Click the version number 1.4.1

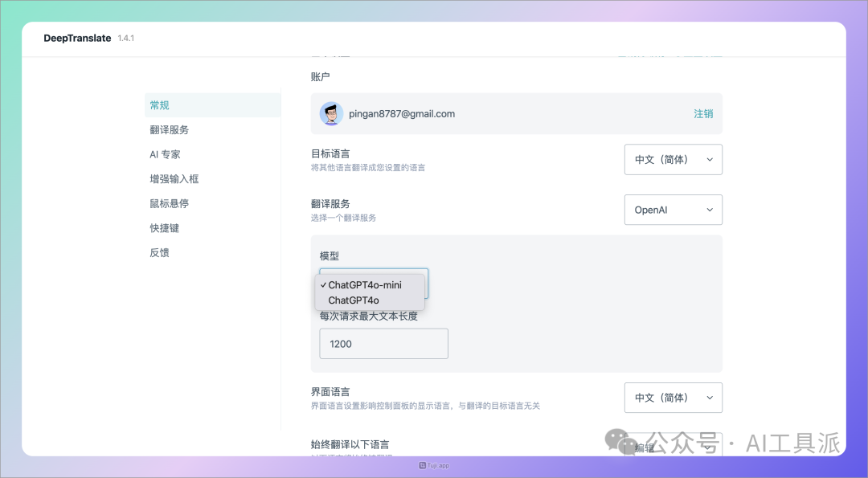tap(125, 39)
